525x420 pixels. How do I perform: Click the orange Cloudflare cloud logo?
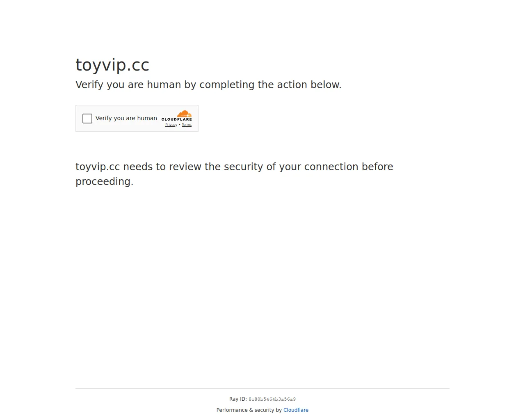pyautogui.click(x=185, y=114)
